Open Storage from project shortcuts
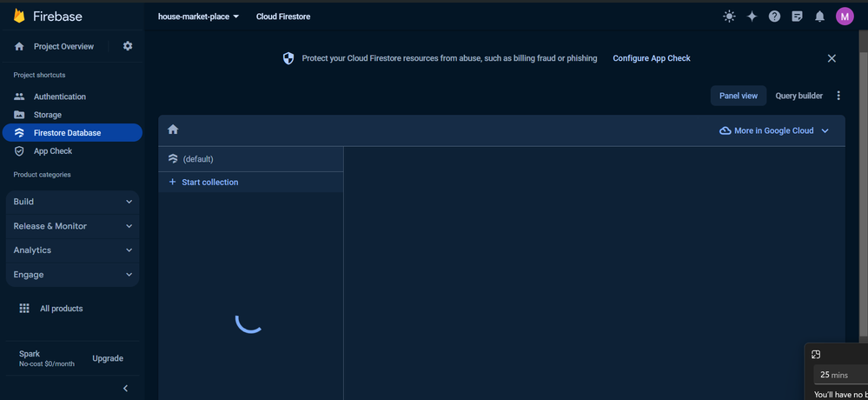The image size is (868, 400). (72, 115)
